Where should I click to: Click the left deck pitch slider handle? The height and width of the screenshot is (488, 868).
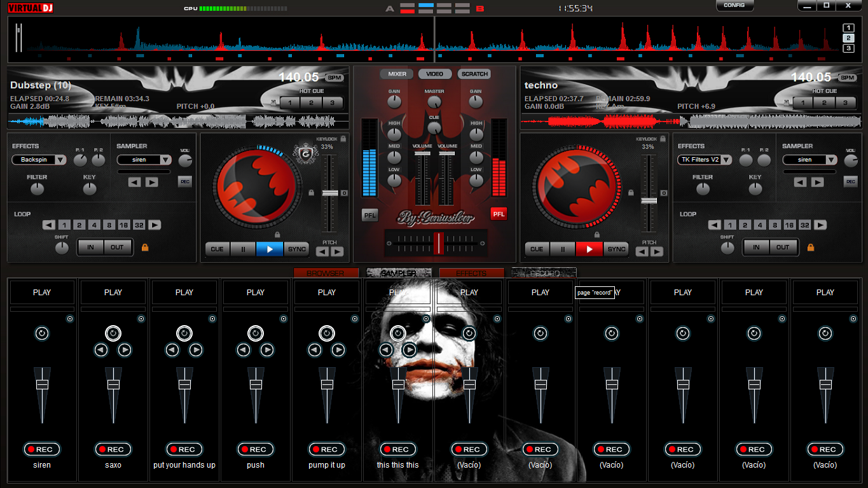click(330, 193)
